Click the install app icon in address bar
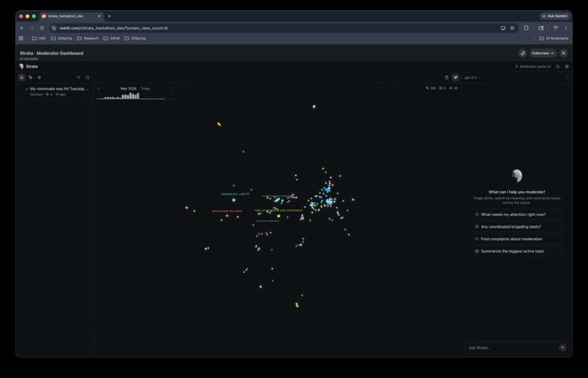This screenshot has height=378, width=588. (x=503, y=28)
